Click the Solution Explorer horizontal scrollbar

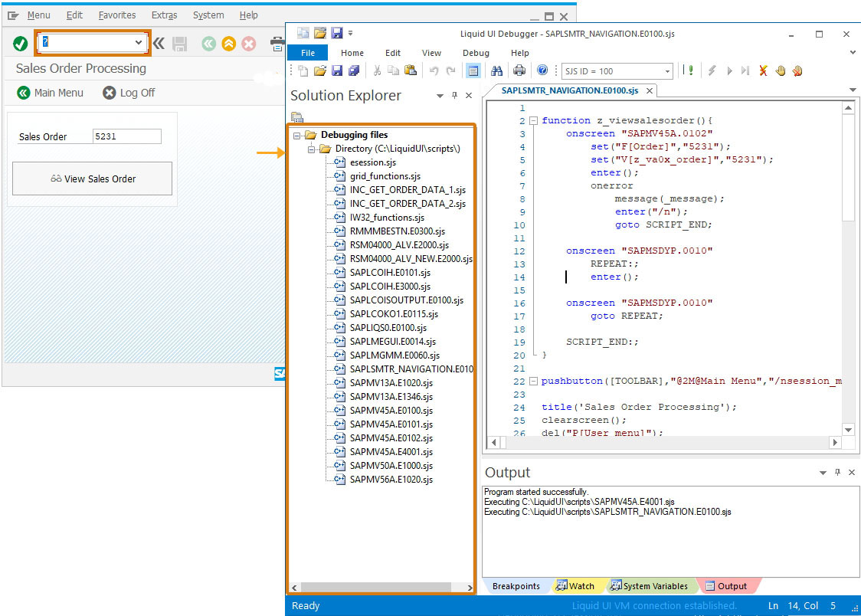[382, 588]
